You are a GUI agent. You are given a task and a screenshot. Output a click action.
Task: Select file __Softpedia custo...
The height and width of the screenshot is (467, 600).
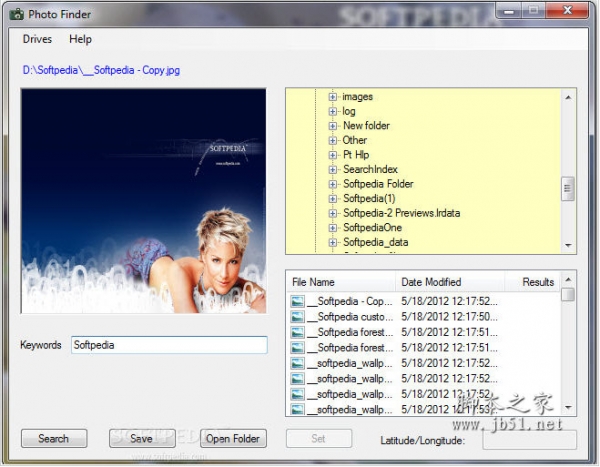click(x=350, y=317)
